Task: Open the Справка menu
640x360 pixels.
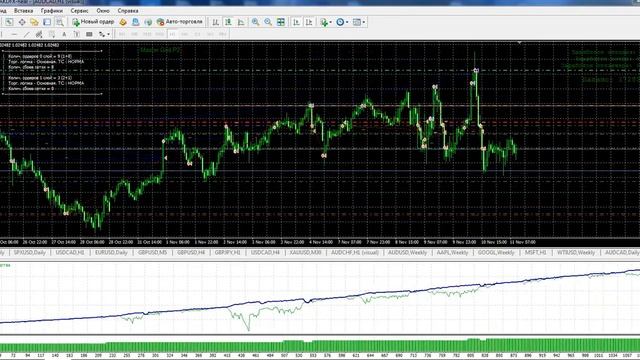Action: click(128, 11)
